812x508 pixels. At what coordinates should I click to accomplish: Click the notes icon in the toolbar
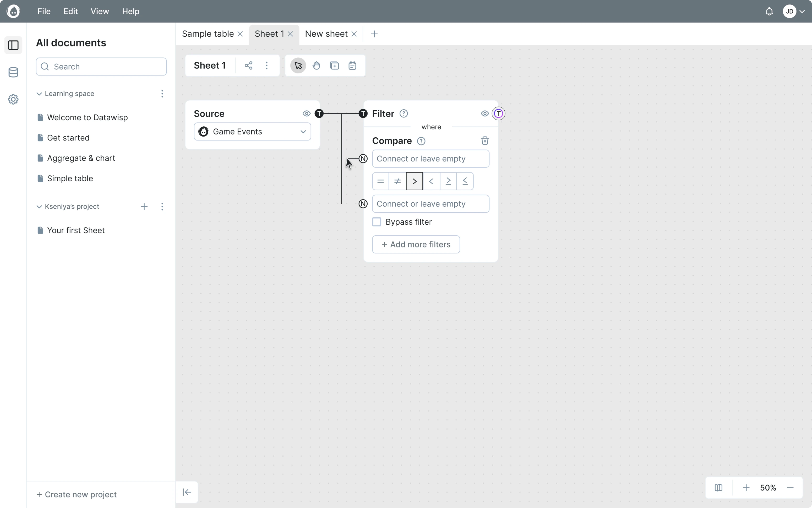pyautogui.click(x=352, y=65)
